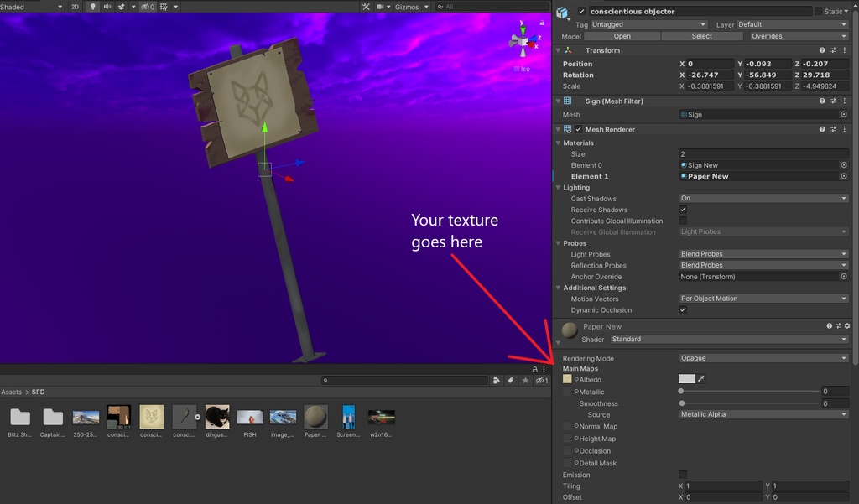
Task: Toggle 2D view mode
Action: (75, 7)
